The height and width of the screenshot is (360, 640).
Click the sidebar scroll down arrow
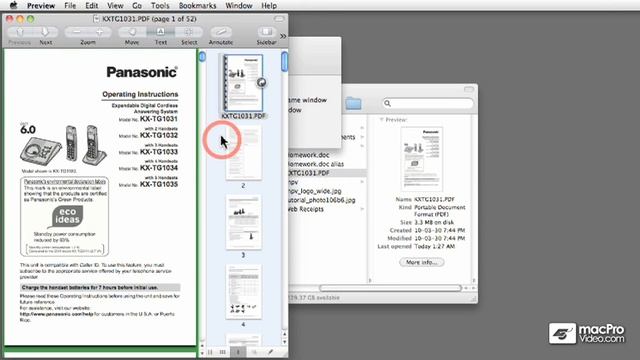pos(284,342)
